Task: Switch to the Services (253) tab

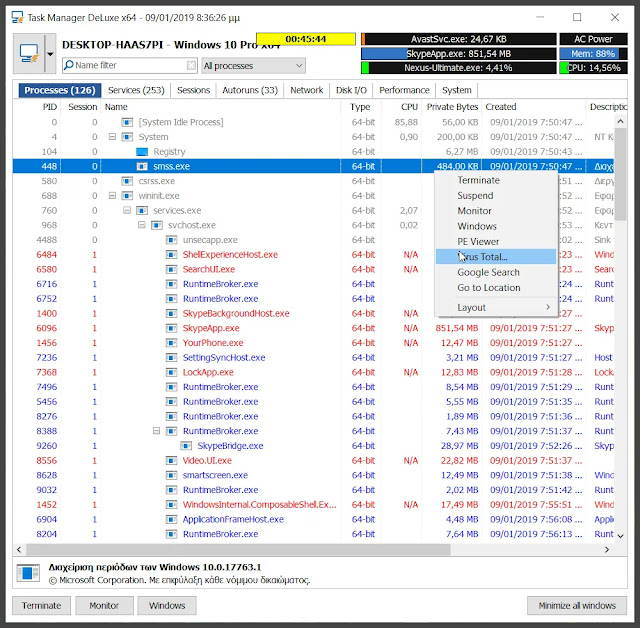Action: [136, 90]
